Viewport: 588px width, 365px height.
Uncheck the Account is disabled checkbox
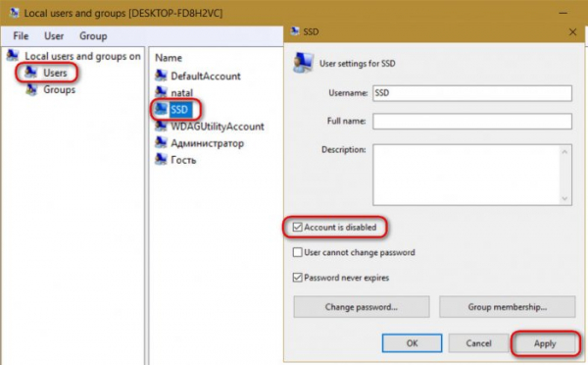tap(297, 227)
